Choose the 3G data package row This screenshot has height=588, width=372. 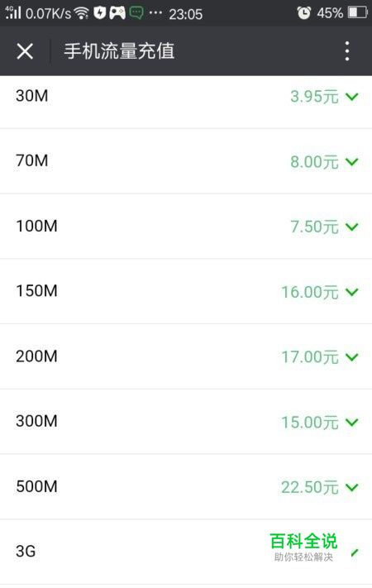point(186,552)
